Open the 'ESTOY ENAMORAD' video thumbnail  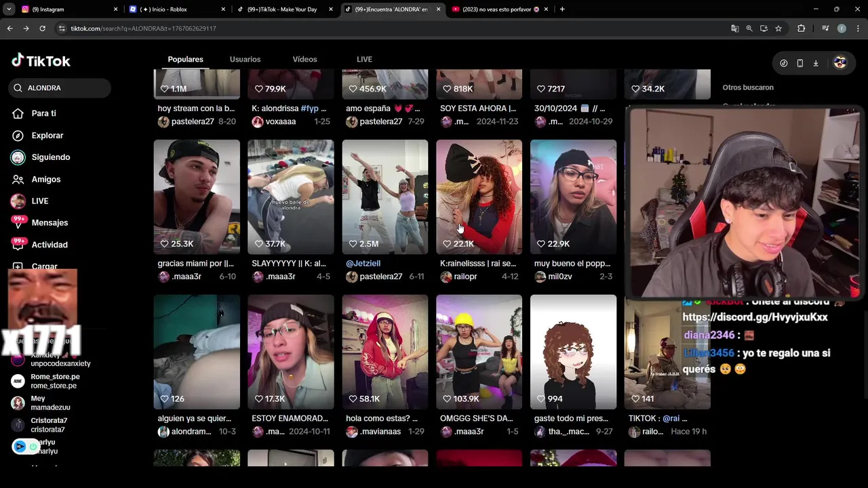[291, 352]
